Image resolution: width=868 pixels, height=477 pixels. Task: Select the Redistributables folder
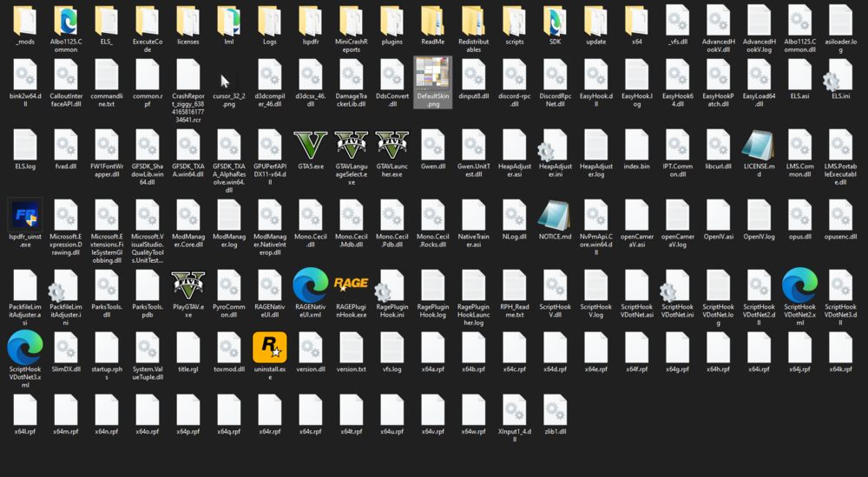click(473, 21)
